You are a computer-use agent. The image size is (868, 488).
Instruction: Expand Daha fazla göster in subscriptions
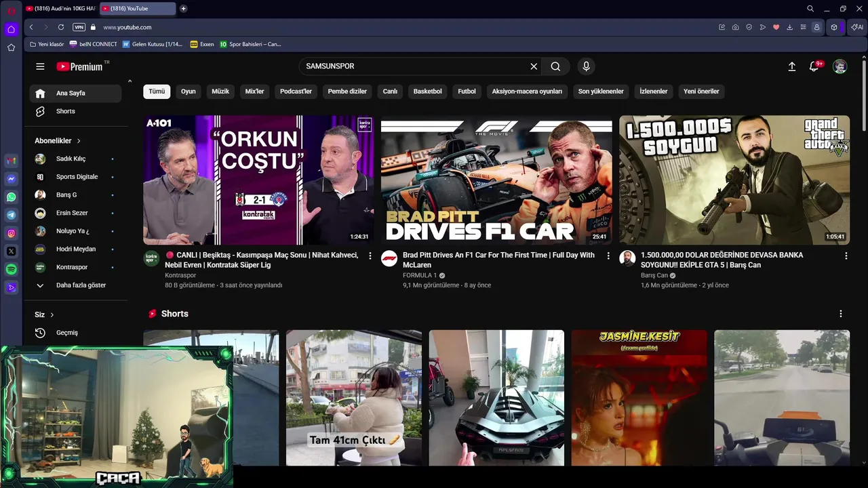click(75, 285)
